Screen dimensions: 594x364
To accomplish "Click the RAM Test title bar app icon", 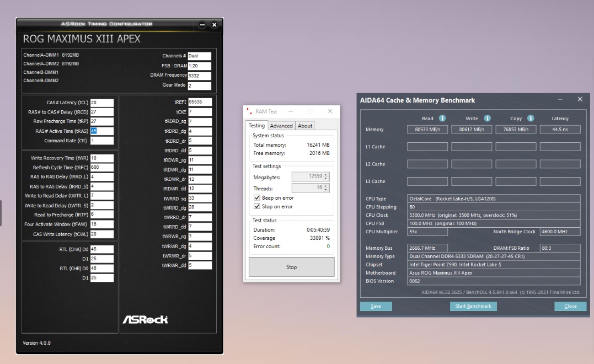I will click(x=249, y=111).
